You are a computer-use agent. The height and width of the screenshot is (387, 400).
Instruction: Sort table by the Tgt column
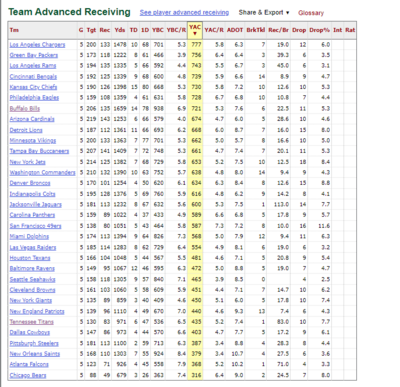91,30
